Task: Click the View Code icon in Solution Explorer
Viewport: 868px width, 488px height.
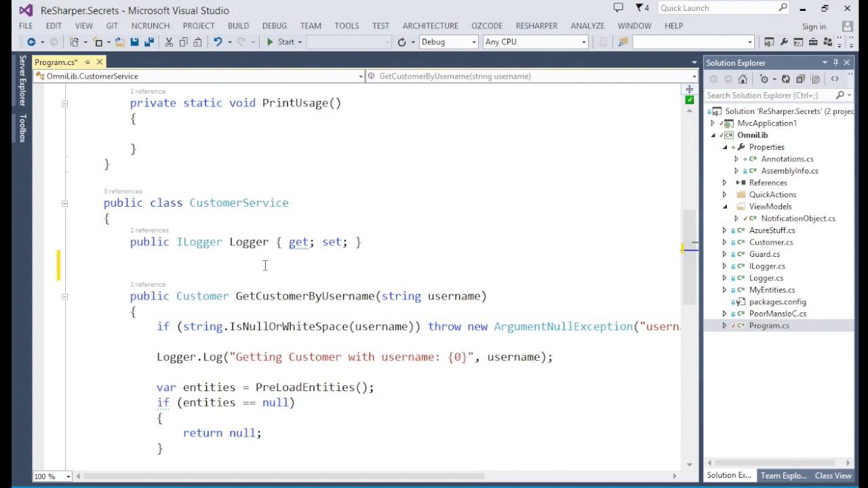Action: pos(835,79)
